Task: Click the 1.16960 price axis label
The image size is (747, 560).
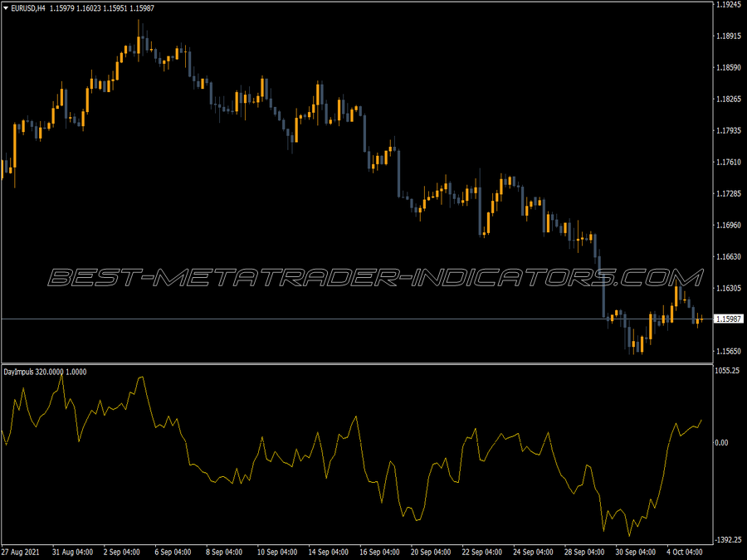Action: click(729, 225)
